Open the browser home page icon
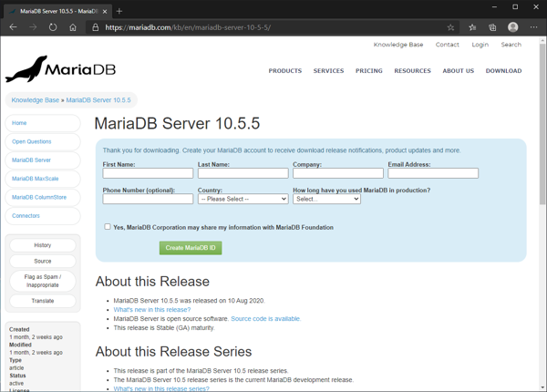Image resolution: width=547 pixels, height=392 pixels. [x=73, y=27]
